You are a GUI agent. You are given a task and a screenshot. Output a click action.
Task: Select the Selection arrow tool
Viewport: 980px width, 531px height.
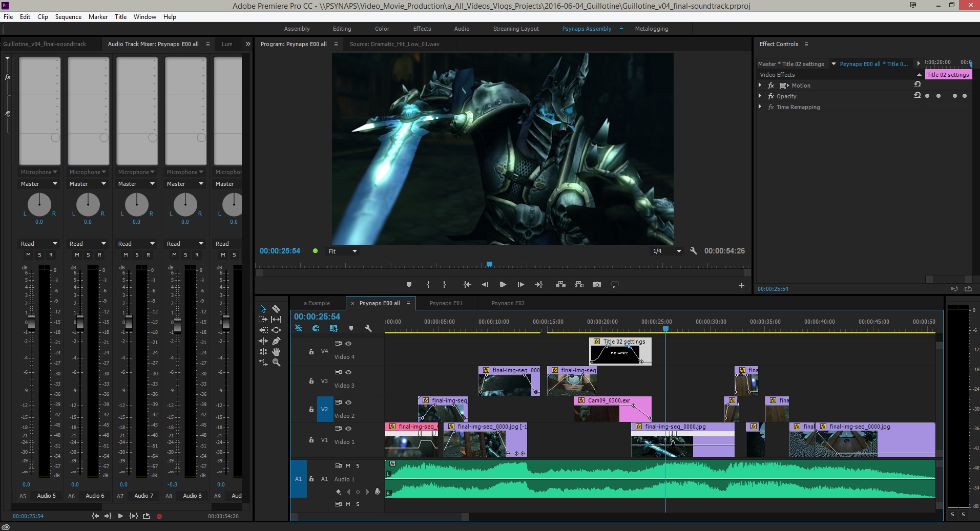tap(263, 309)
